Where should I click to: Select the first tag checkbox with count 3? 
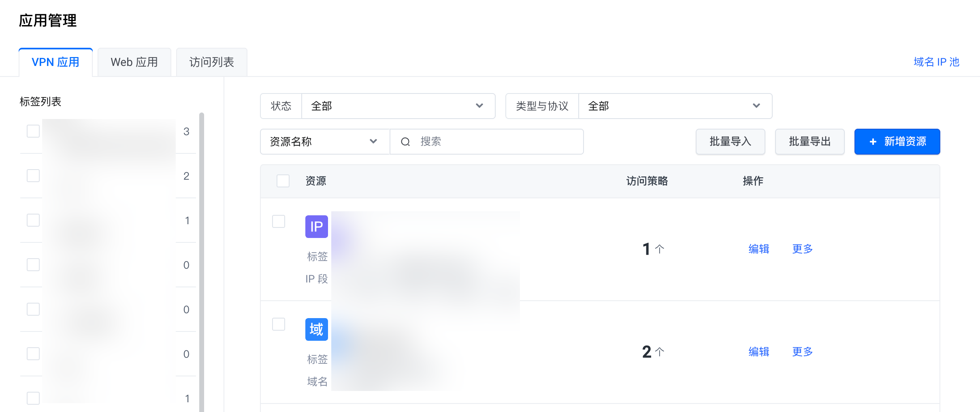33,131
